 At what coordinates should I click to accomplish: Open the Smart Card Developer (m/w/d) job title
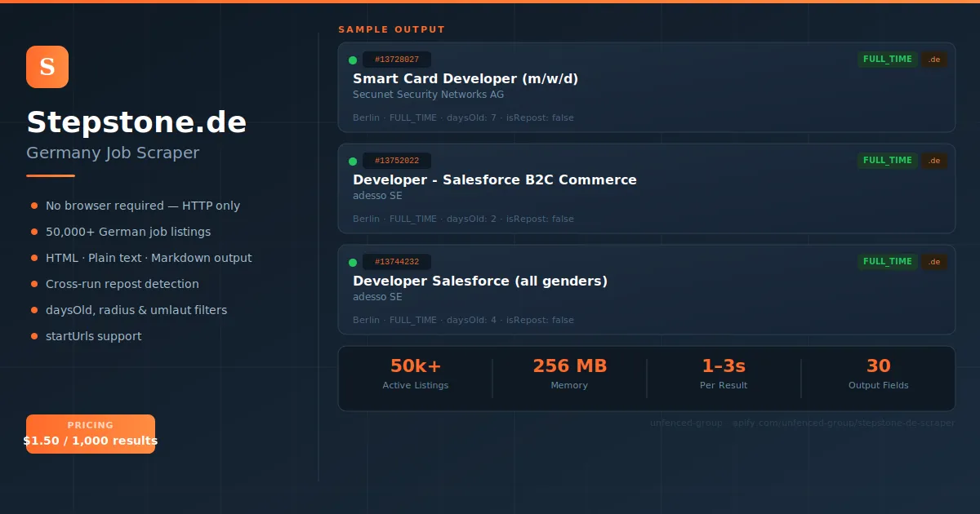(465, 79)
